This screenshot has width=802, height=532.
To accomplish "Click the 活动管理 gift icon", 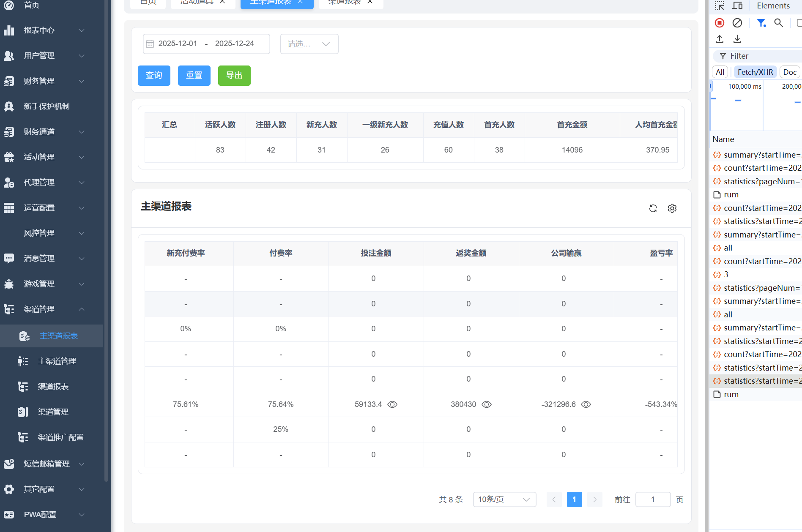I will [x=9, y=157].
